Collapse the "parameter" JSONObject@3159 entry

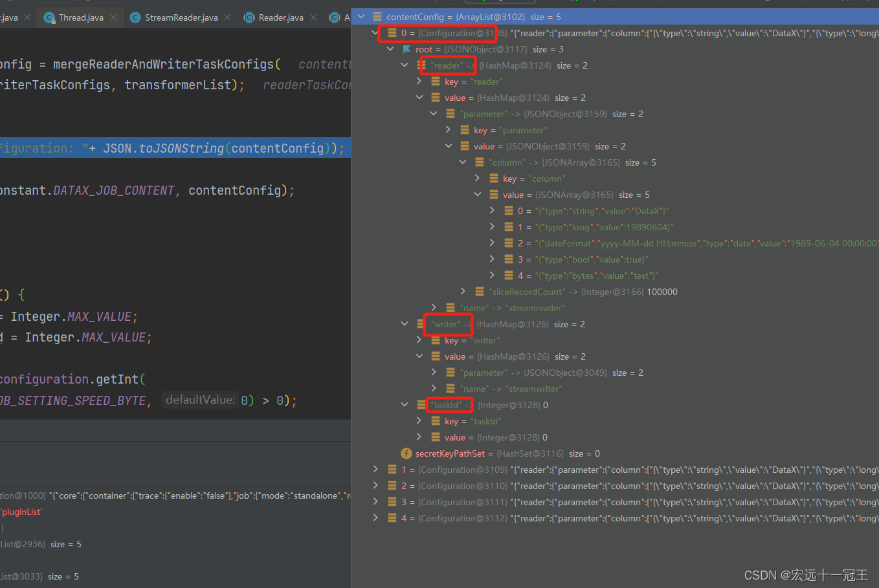pyautogui.click(x=434, y=114)
